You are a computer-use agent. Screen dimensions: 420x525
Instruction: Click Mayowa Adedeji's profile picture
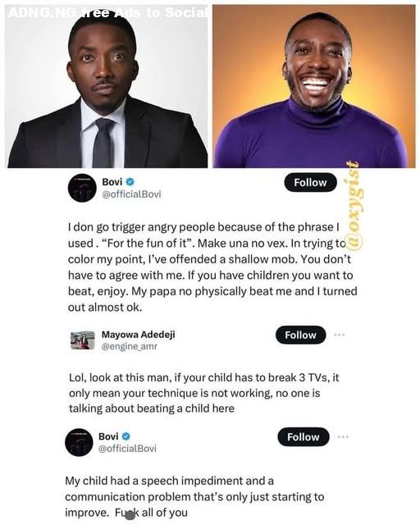pos(83,340)
